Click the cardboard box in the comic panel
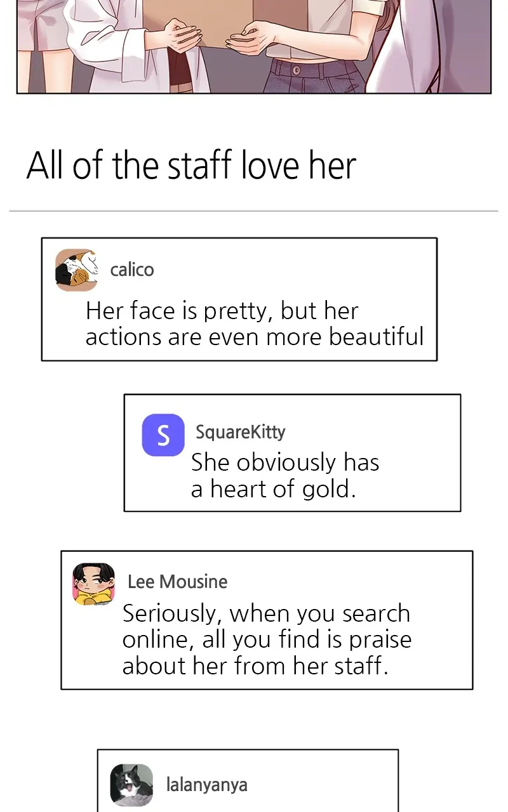 tap(210, 19)
